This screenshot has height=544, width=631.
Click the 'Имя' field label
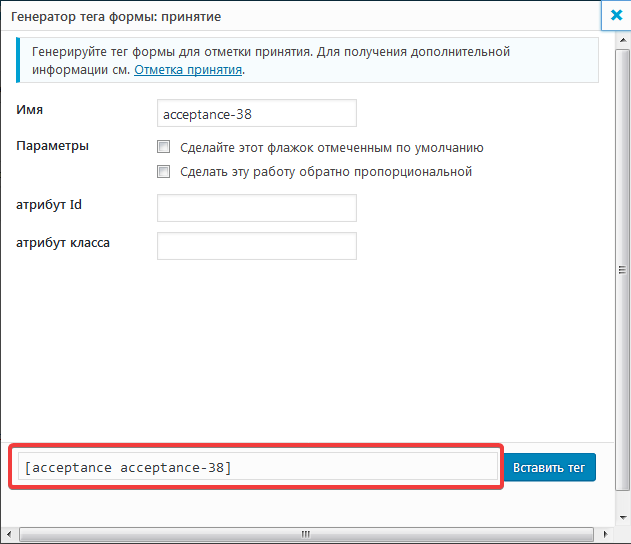(x=29, y=109)
